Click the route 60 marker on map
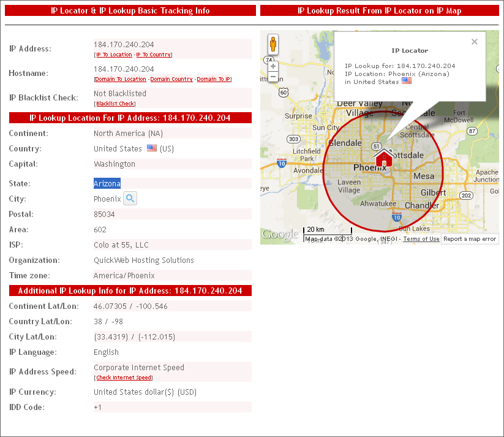 (283, 93)
